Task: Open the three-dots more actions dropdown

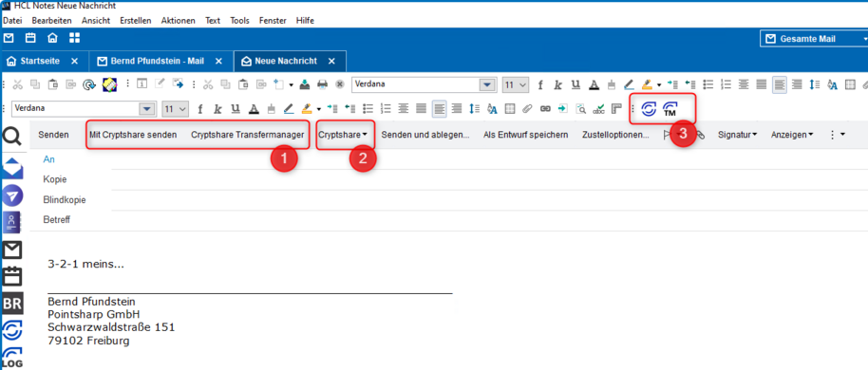Action: (x=837, y=135)
